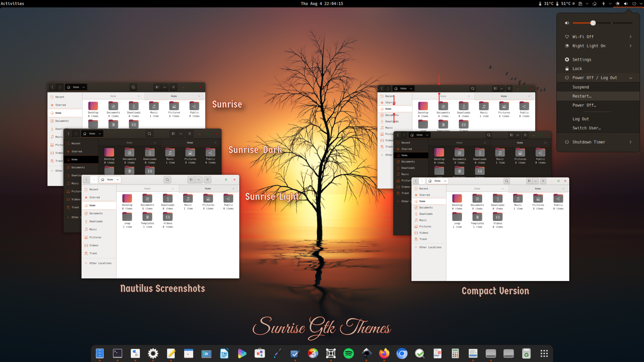
Task: Open the Calendar app in the dock
Action: (188, 353)
